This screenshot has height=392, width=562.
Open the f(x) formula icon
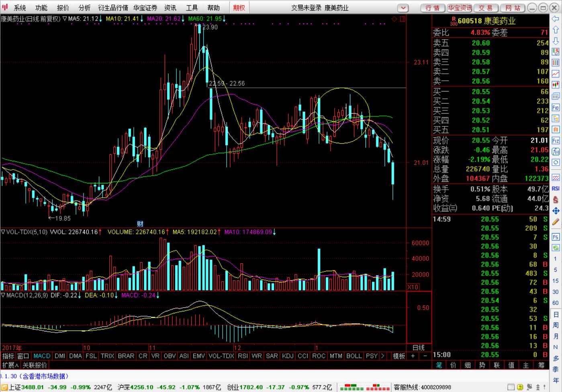coord(556,152)
